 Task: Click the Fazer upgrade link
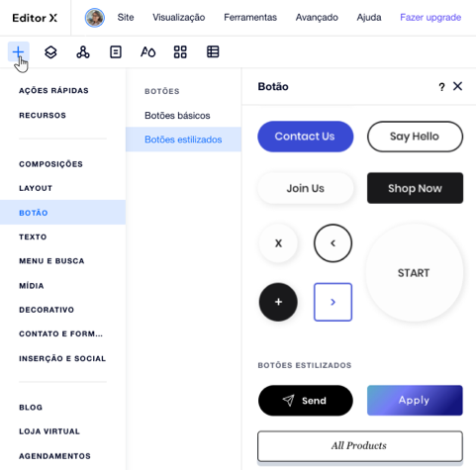coord(430,17)
